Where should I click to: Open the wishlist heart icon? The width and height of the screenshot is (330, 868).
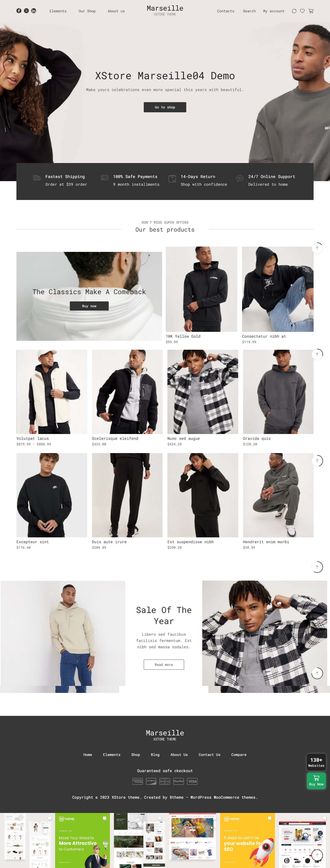click(302, 11)
